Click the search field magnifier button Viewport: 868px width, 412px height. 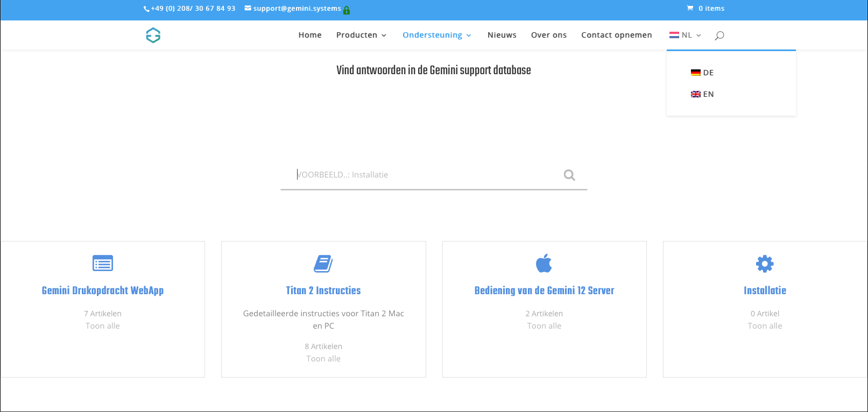pyautogui.click(x=569, y=175)
